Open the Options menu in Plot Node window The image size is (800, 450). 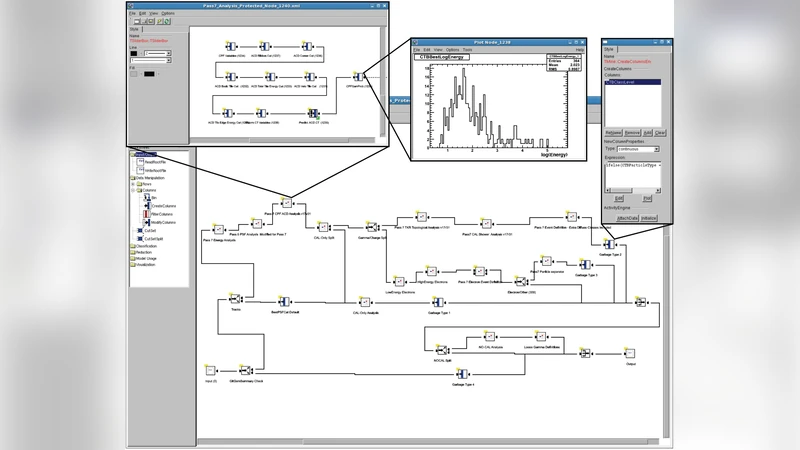pyautogui.click(x=452, y=49)
